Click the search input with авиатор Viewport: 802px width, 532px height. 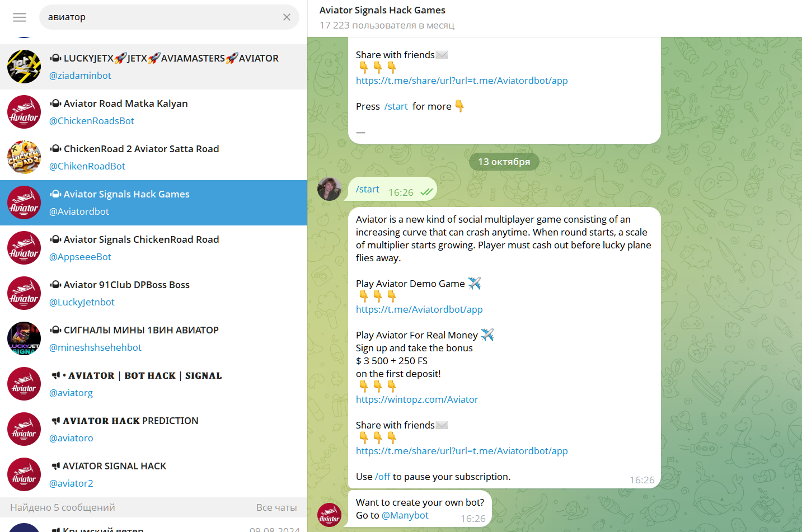pyautogui.click(x=162, y=17)
